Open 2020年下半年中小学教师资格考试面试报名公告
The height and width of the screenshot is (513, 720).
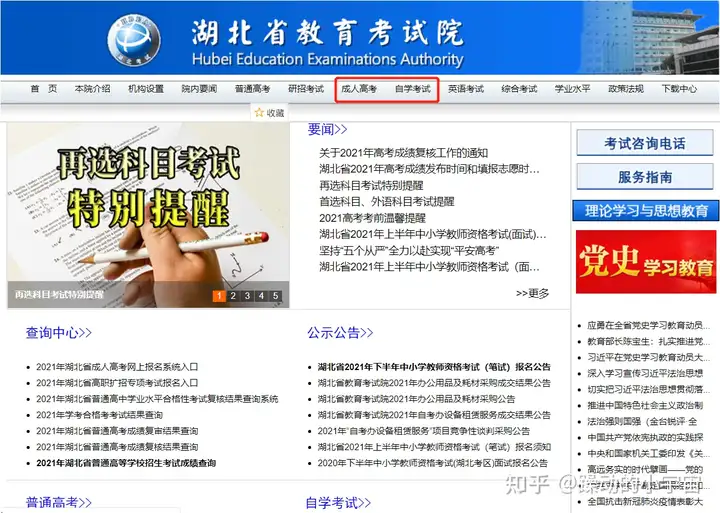tap(433, 463)
